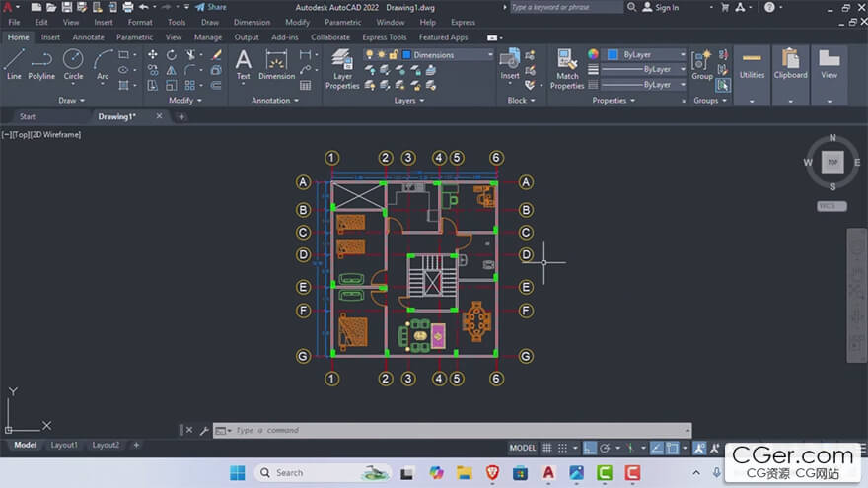Select the Stretch tool

pos(152,85)
